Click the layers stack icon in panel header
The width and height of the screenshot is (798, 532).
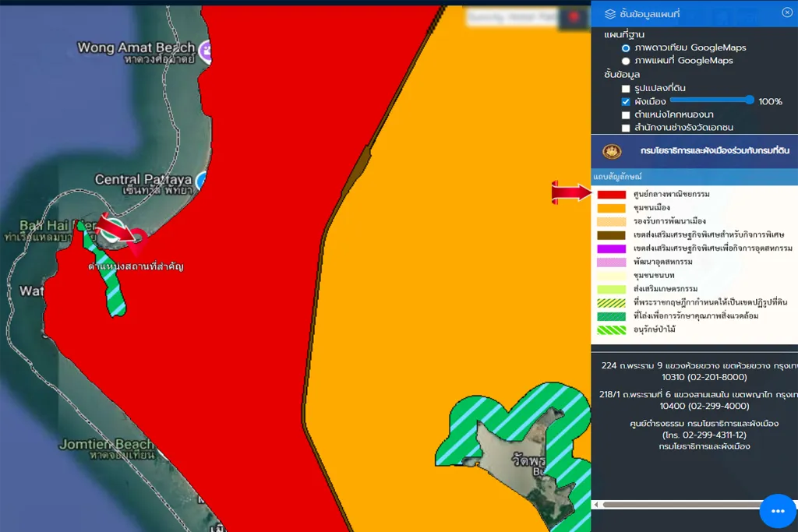click(610, 14)
